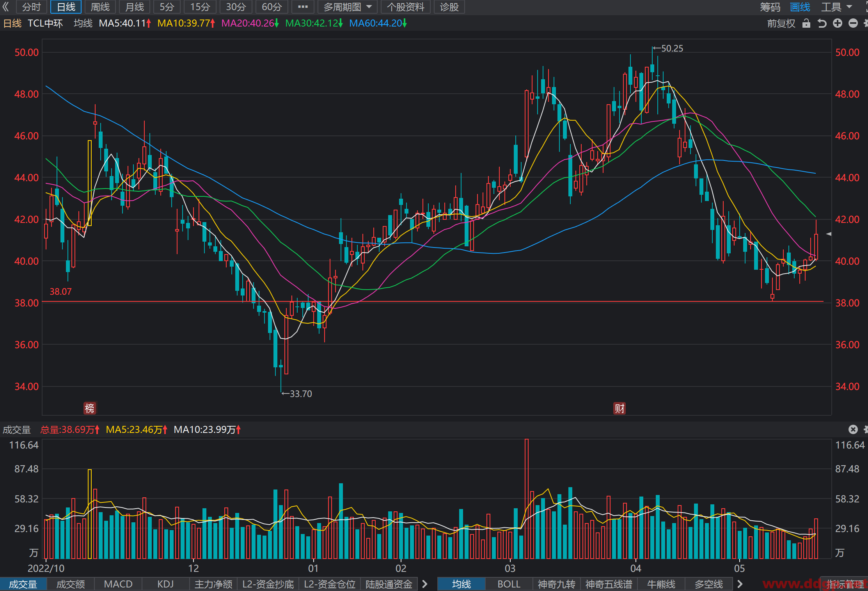Select the 神奇九转 indicator tab
Screen dimensions: 868x591
pos(557,584)
